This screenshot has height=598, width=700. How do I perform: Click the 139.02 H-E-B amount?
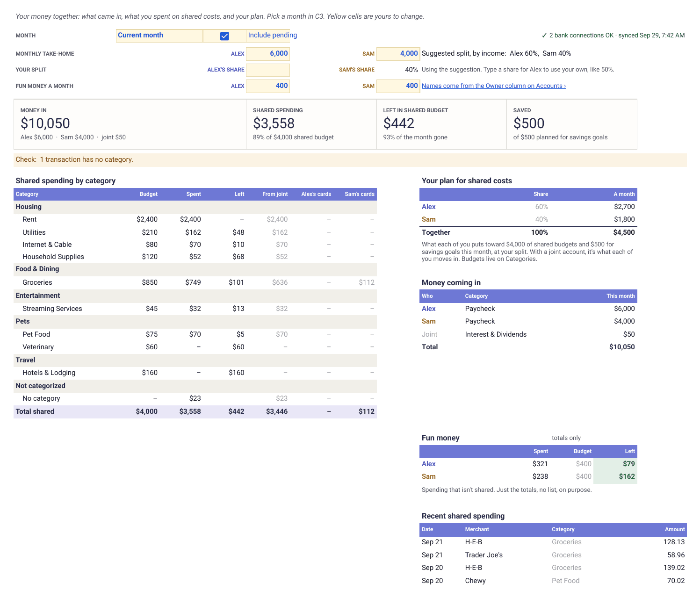click(674, 568)
